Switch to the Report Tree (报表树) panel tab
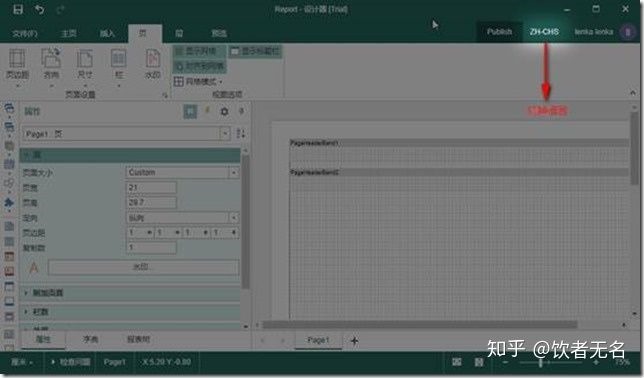Screen dimensions: 644x378 click(138, 339)
